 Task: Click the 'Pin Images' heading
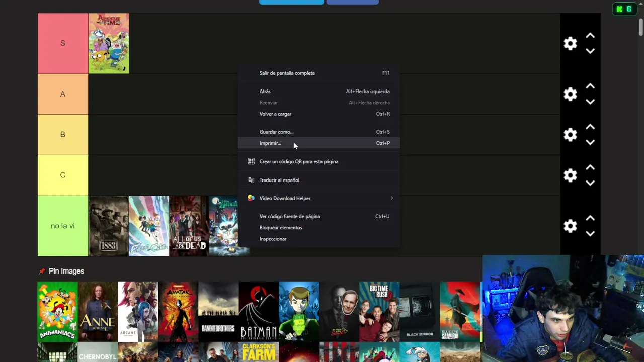[x=66, y=271]
